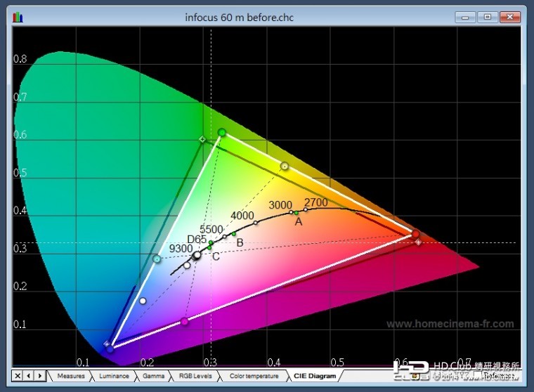The height and width of the screenshot is (392, 534).
Task: Maximize the infocus 60 m before.chc window
Action: point(487,16)
